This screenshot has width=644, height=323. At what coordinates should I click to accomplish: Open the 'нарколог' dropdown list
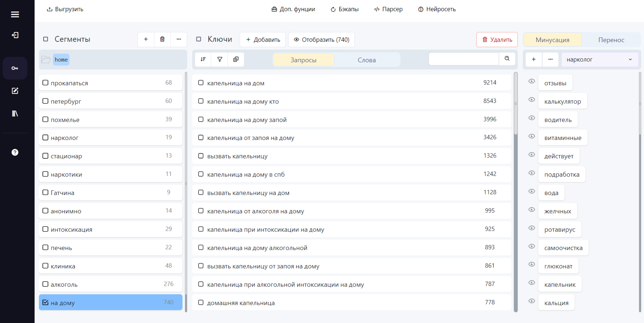(x=599, y=59)
